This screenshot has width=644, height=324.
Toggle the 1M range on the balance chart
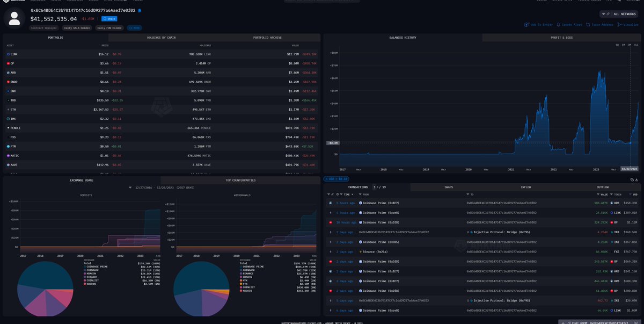pyautogui.click(x=623, y=45)
